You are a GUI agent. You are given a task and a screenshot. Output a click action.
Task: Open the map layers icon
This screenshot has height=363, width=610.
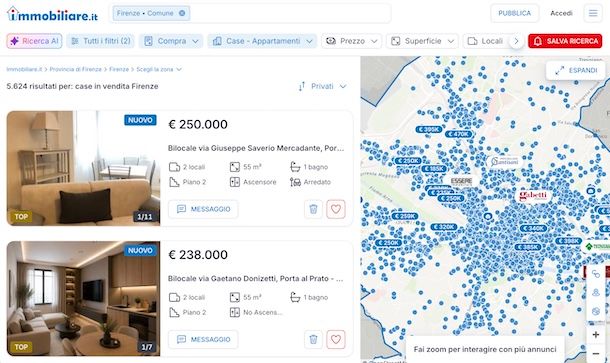coord(596,311)
